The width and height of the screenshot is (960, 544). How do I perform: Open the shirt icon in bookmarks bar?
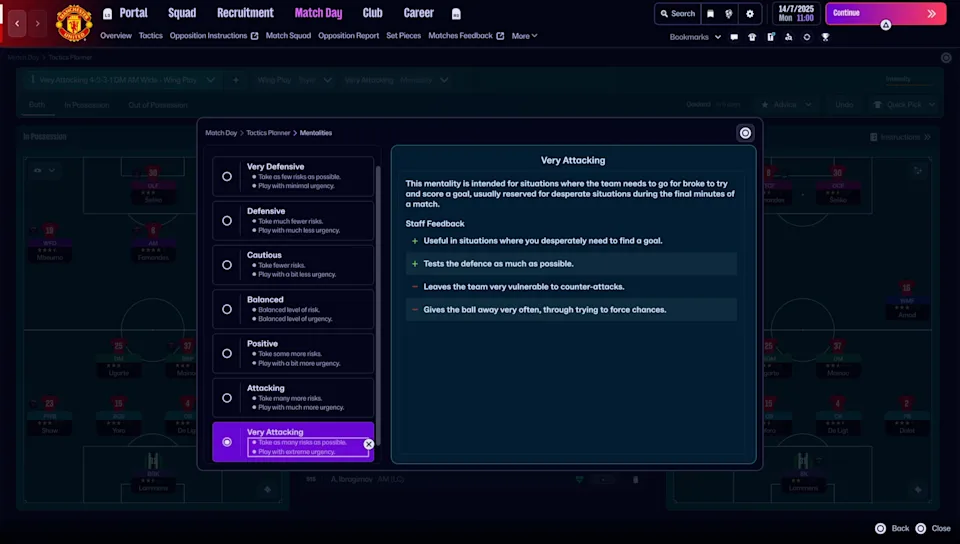[x=752, y=37]
